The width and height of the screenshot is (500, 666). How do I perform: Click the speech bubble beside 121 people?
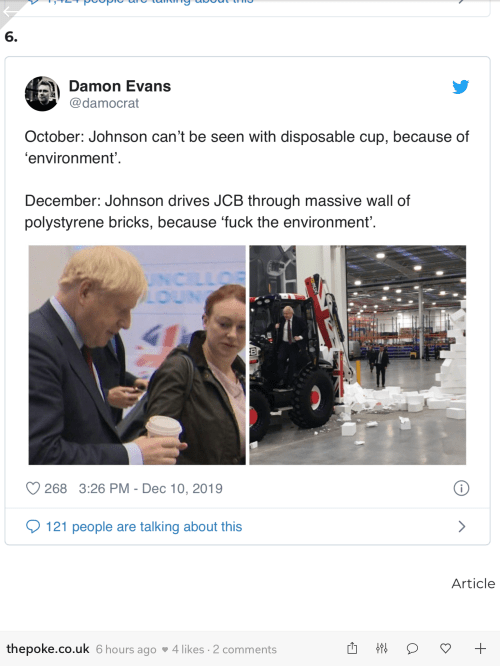click(x=33, y=527)
